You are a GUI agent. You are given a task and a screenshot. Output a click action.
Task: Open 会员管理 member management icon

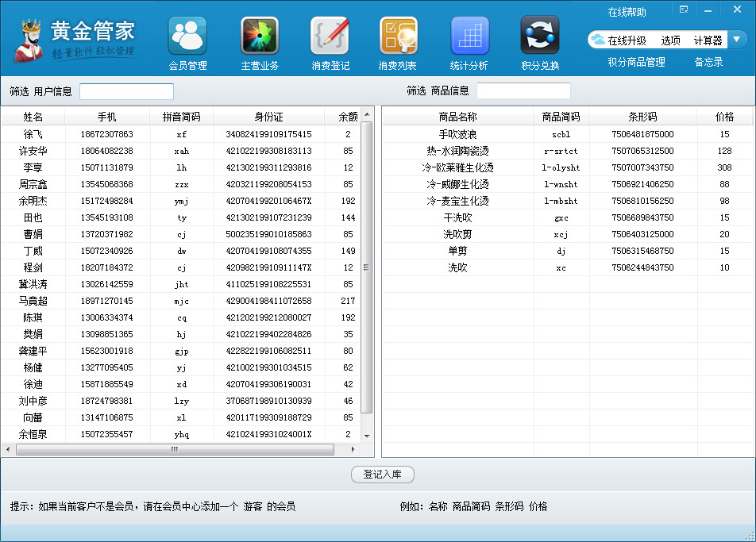click(187, 37)
